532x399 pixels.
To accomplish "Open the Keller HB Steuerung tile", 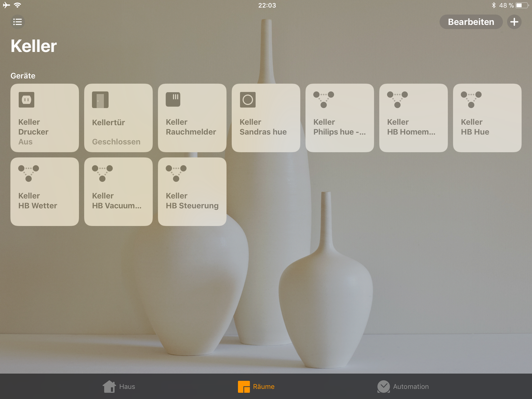I will pyautogui.click(x=192, y=192).
